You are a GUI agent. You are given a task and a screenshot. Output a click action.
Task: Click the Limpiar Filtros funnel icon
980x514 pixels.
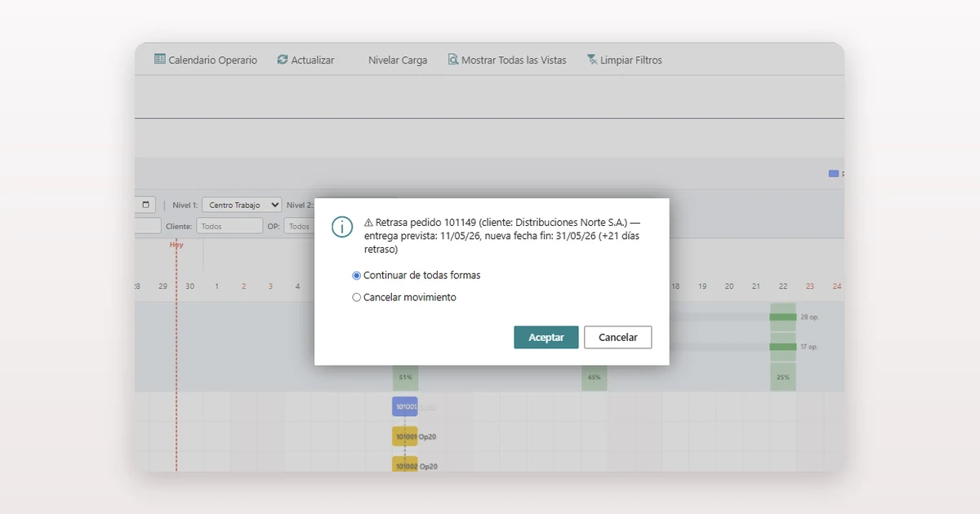click(x=592, y=60)
